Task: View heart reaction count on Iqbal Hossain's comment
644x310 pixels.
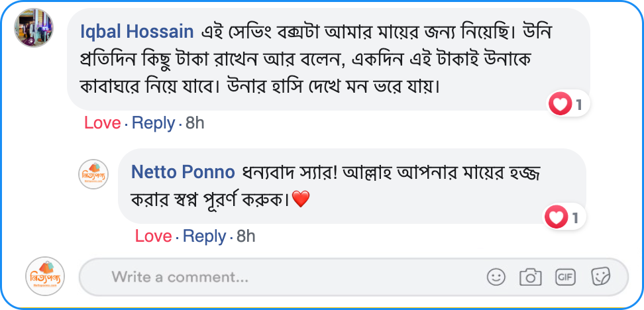Action: pyautogui.click(x=568, y=104)
